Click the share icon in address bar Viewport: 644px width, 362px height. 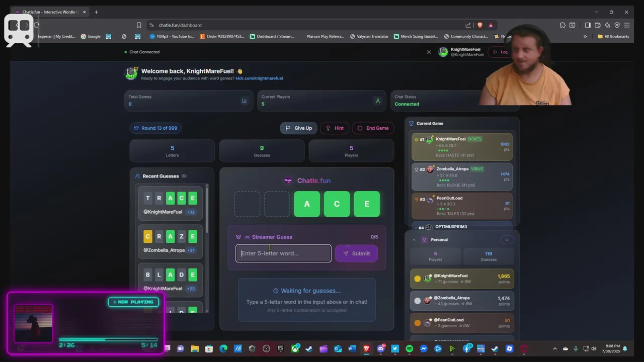pyautogui.click(x=468, y=25)
